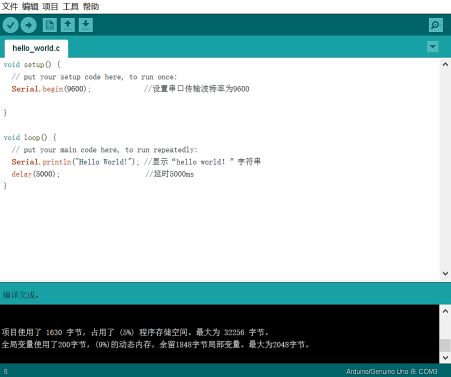The width and height of the screenshot is (451, 377).
Task: Click the 'void setup()' line
Action: [x=32, y=64]
